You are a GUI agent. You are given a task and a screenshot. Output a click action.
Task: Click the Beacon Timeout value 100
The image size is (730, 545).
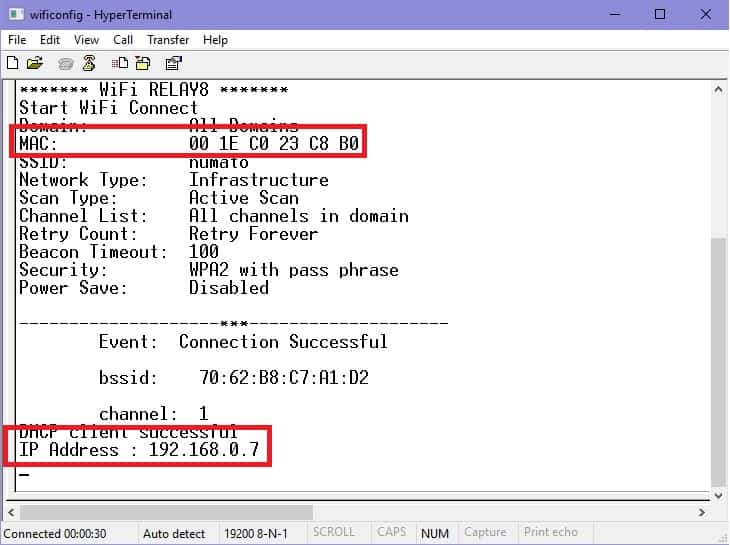[204, 252]
